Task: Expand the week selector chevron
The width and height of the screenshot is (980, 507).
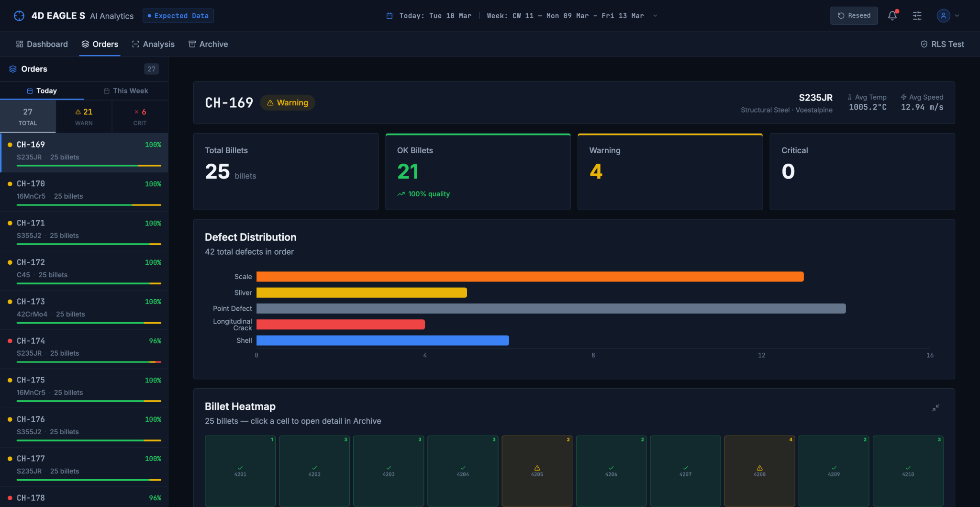Action: click(655, 16)
